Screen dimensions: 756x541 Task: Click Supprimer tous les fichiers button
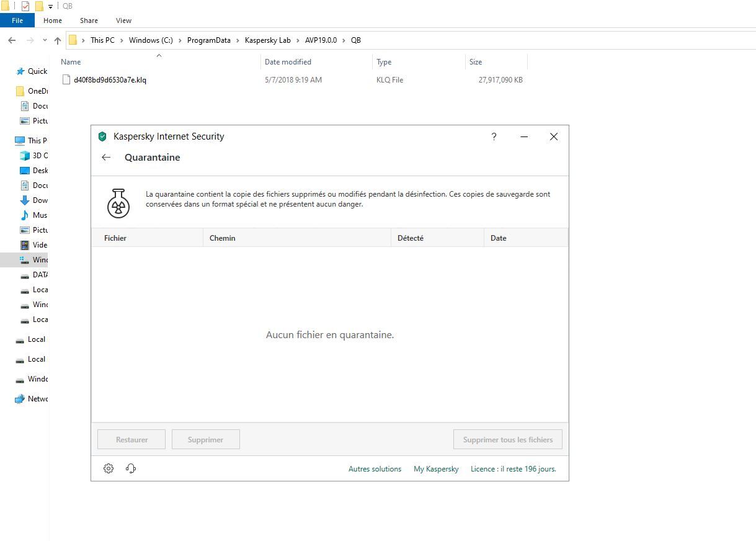508,439
